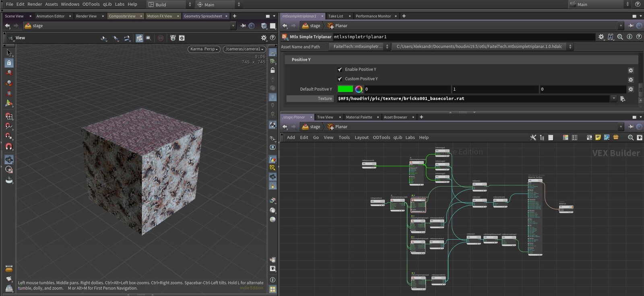Click the Texture path input field
The width and height of the screenshot is (644, 296).
coord(473,99)
